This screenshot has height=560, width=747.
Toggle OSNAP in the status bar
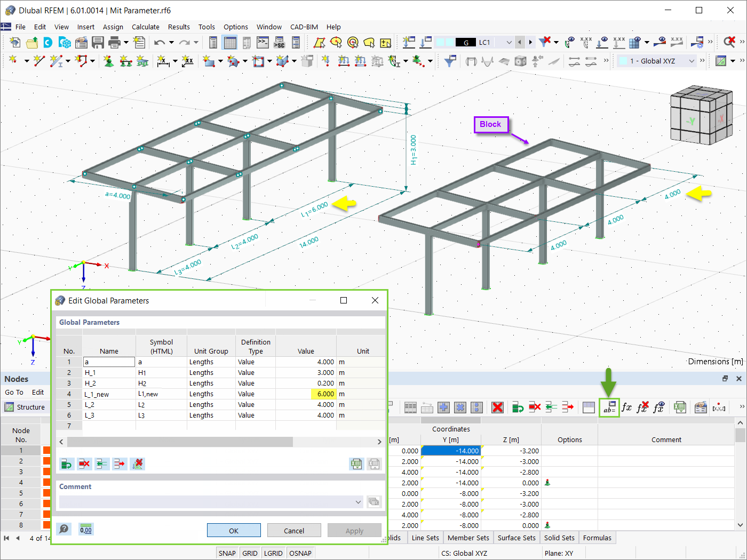coord(300,553)
